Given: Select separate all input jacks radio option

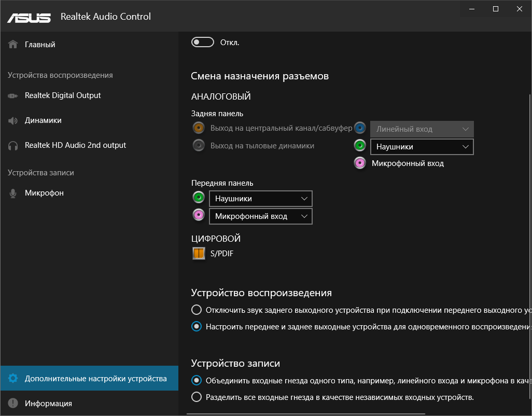Looking at the screenshot, I should pyautogui.click(x=197, y=397).
